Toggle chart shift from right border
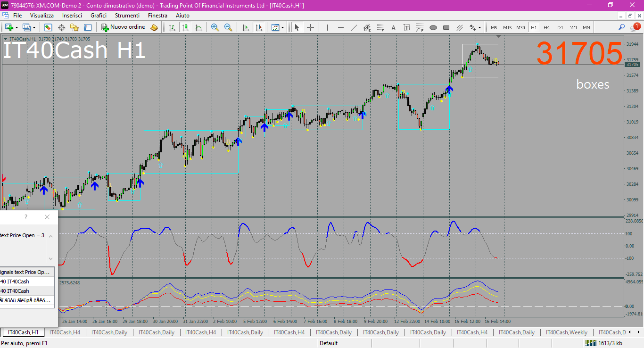644x348 pixels. point(258,27)
